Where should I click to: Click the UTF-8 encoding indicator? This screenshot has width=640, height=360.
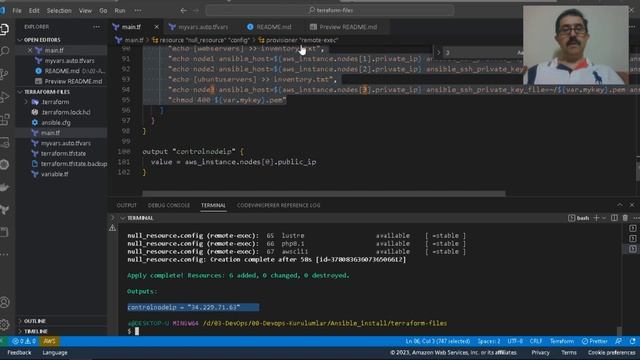point(515,341)
